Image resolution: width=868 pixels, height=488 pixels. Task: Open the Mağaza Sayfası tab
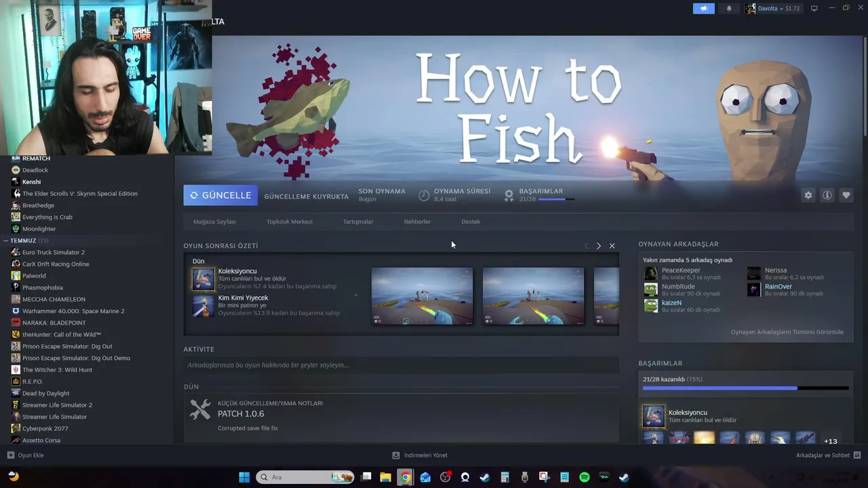coord(214,222)
